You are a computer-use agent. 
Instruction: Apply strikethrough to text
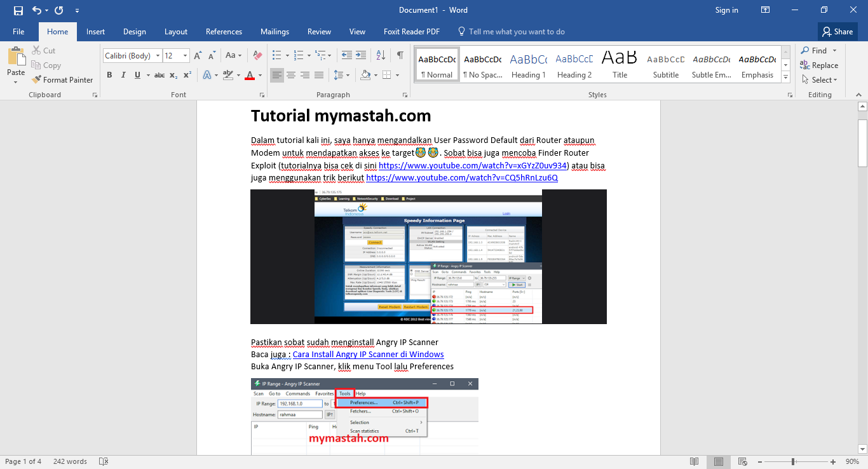point(159,75)
